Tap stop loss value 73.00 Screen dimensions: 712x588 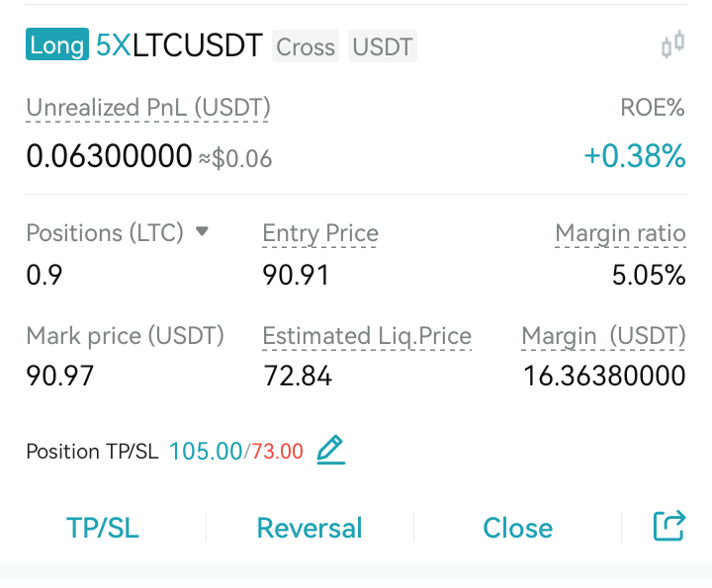point(278,452)
